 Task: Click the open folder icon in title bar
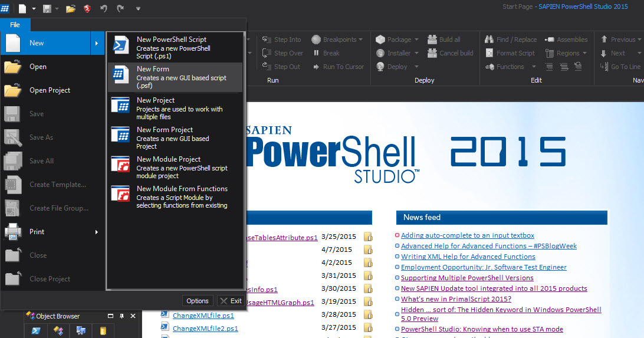coord(71,9)
